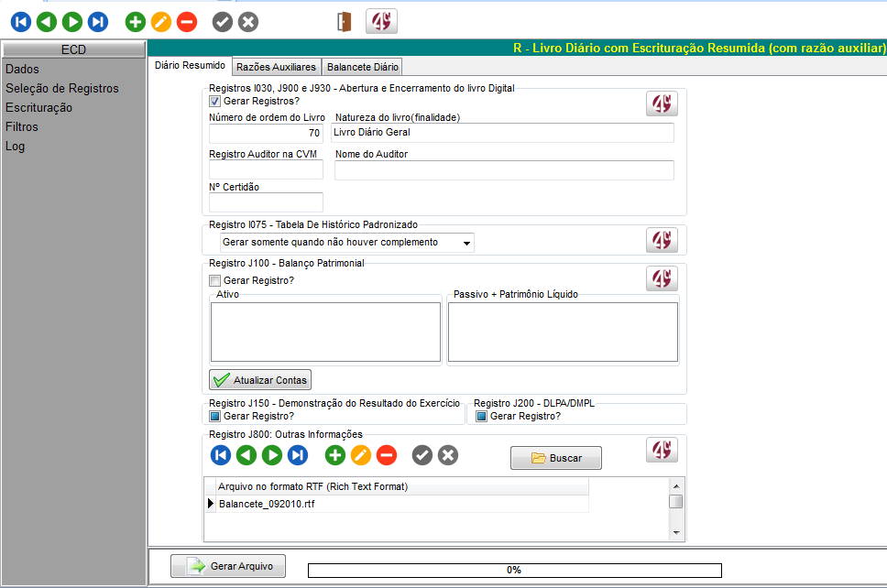The image size is (887, 588).
Task: Confirm changes with top toolbar checkmark
Action: point(223,22)
